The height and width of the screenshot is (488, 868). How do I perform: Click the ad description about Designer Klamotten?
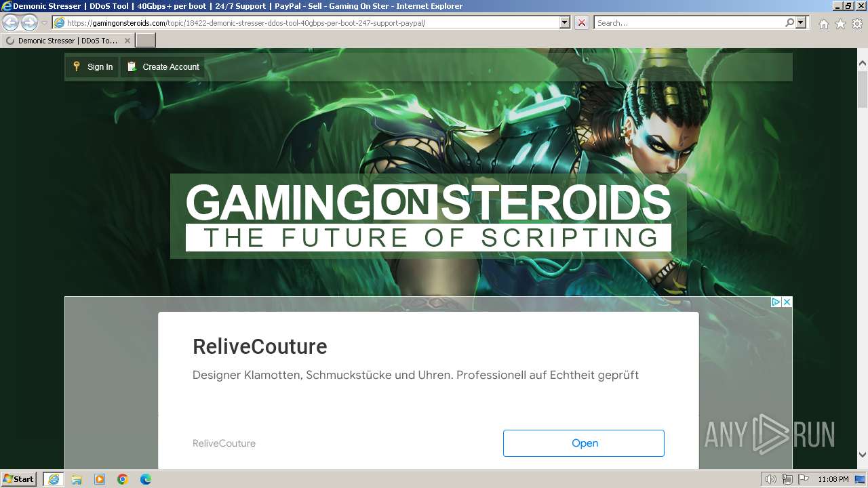416,375
